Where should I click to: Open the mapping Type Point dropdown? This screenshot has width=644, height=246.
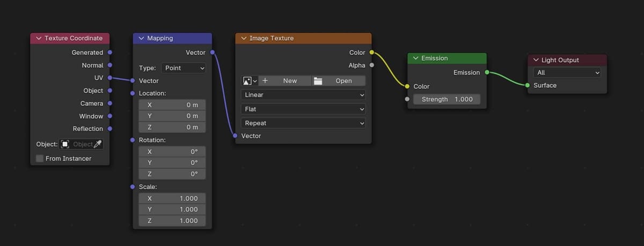click(183, 68)
